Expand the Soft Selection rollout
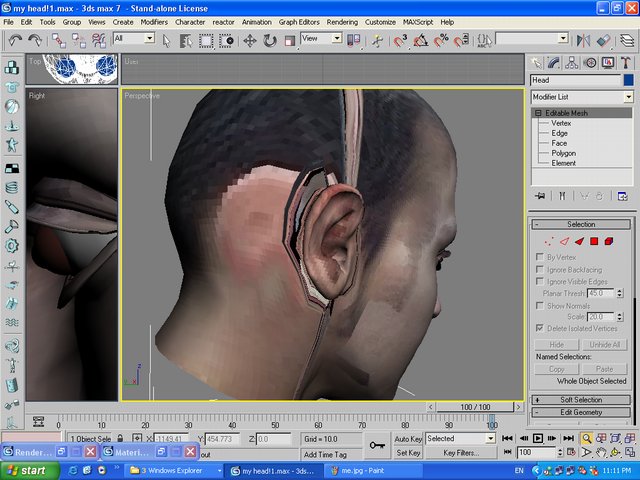Screen dimensions: 640x480 coord(581,400)
